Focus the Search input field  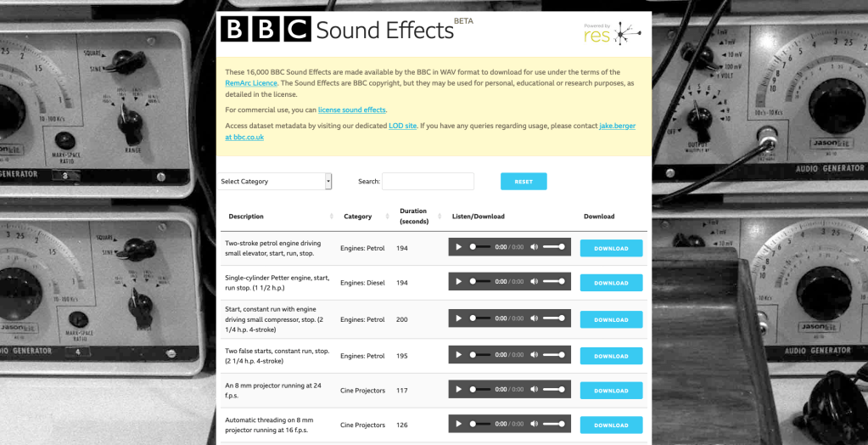(x=428, y=181)
